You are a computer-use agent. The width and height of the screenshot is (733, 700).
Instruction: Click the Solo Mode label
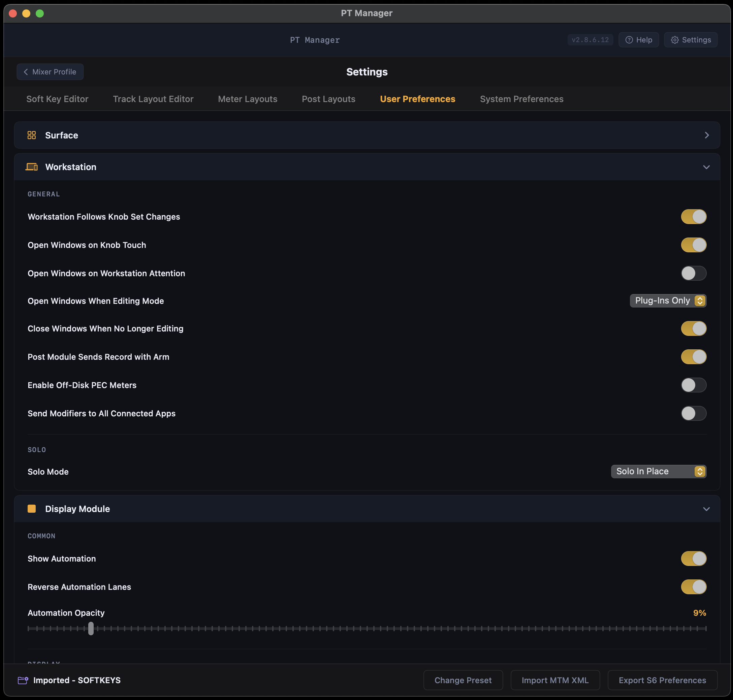[x=48, y=472]
